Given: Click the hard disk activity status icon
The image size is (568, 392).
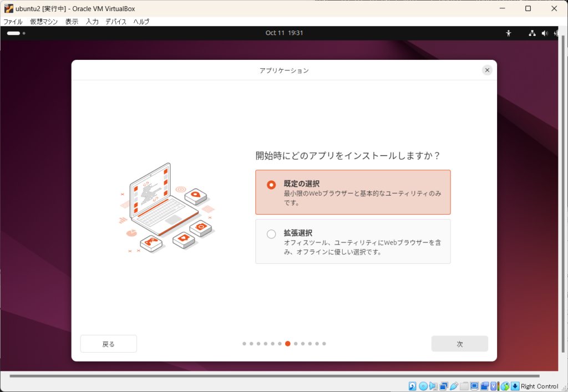Looking at the screenshot, I should pos(412,386).
